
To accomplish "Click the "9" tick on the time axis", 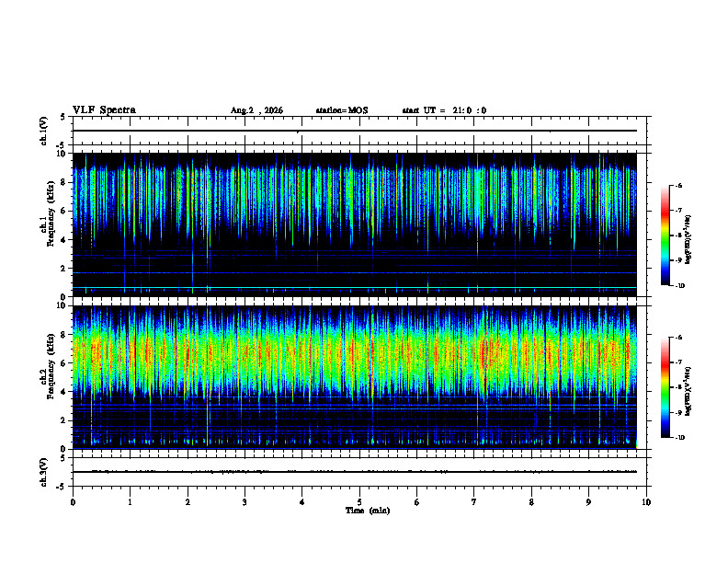I will click(588, 502).
